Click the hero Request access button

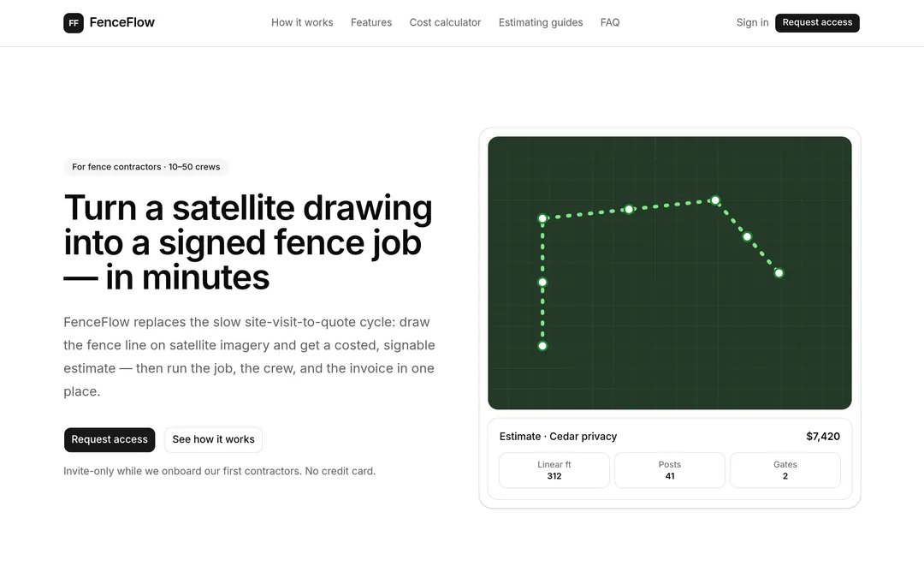point(110,439)
